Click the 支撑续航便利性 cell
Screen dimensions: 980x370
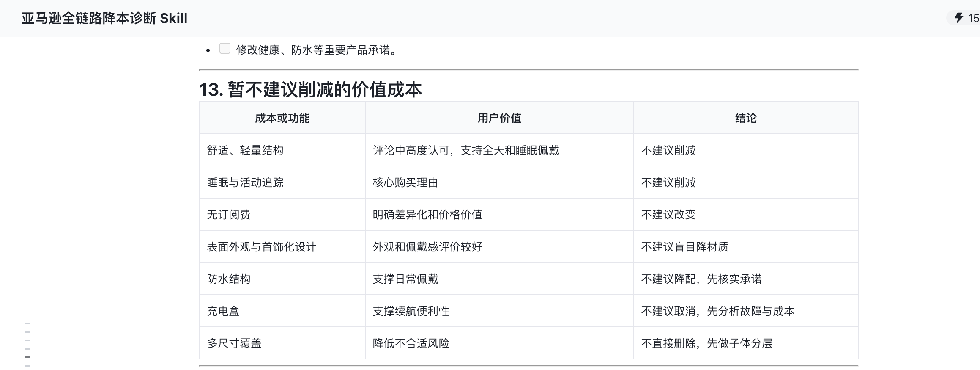pos(499,311)
